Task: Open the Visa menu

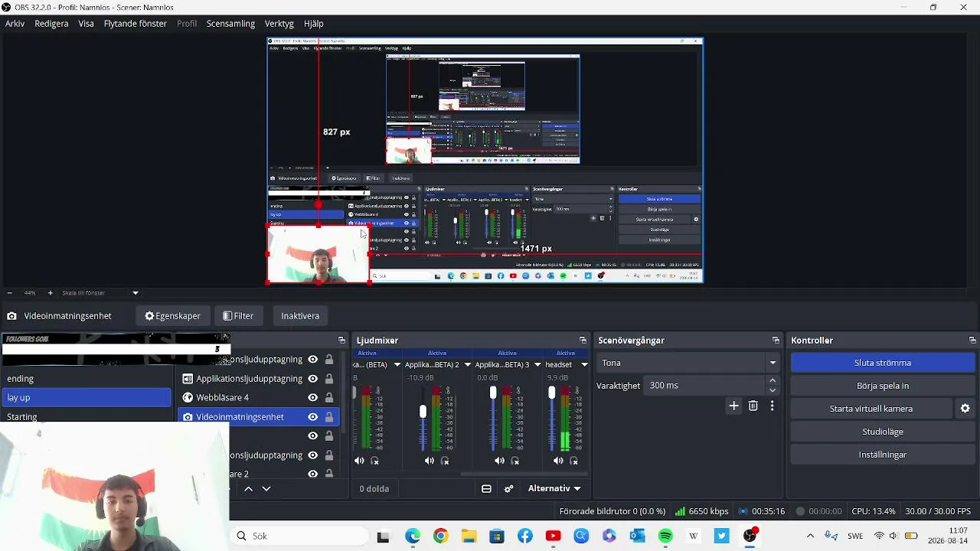Action: point(86,24)
